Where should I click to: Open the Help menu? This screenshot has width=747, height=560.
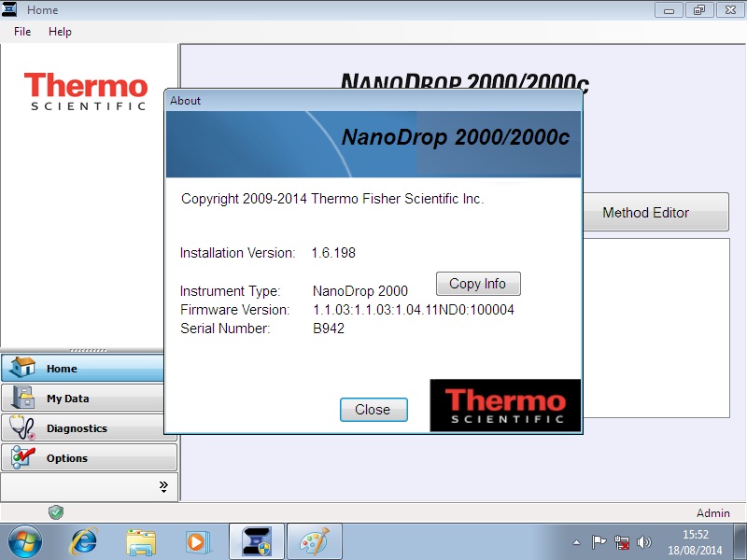60,32
